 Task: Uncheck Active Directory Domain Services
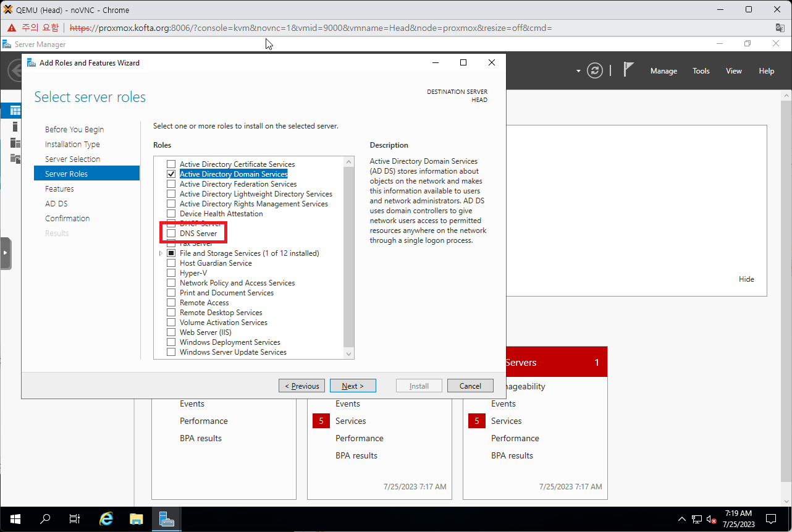point(171,174)
